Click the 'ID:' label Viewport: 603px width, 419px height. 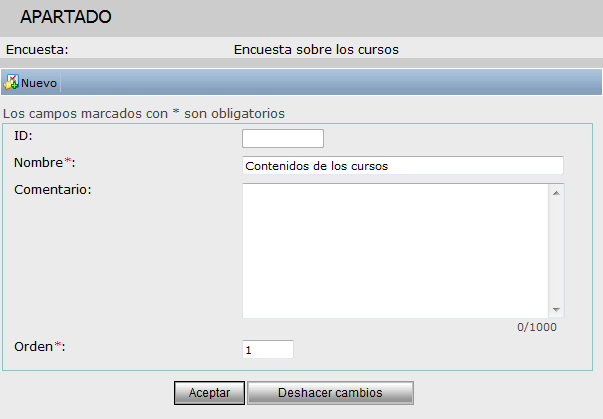(x=23, y=136)
